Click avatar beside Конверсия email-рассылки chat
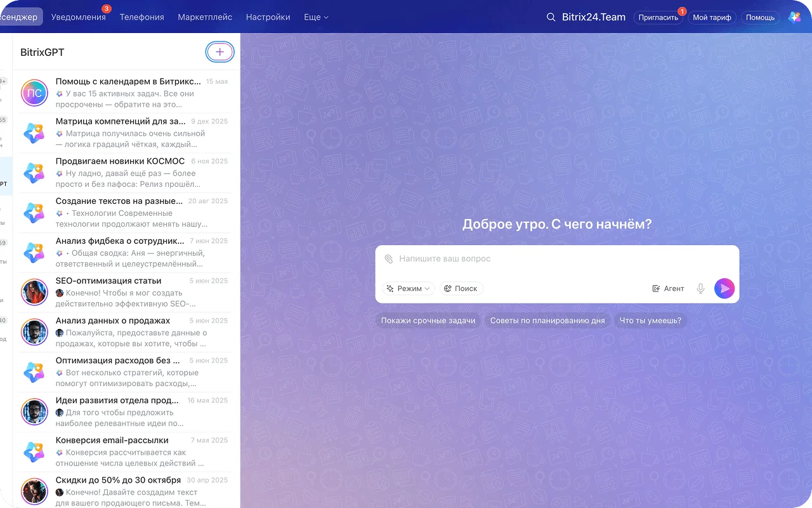Screen dimensions: 812x508 coord(34,452)
